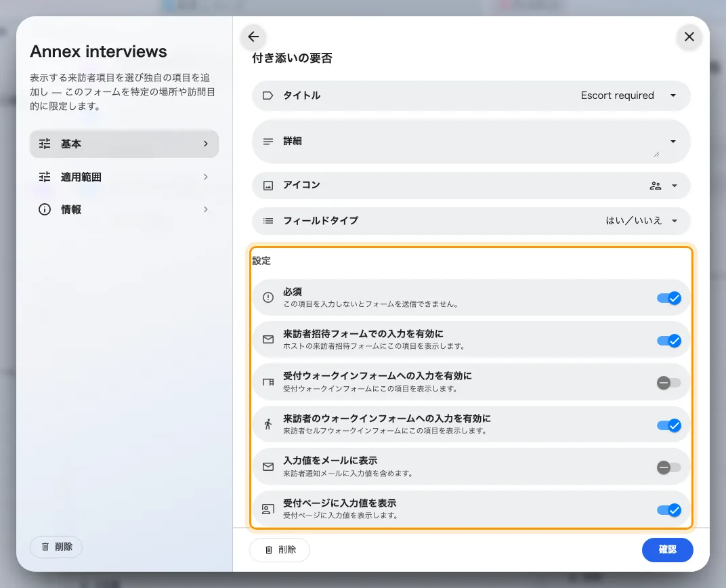The image size is (726, 588).
Task: Enable 受付ウォークインフォームへの入力を有効に switch
Action: tap(668, 383)
